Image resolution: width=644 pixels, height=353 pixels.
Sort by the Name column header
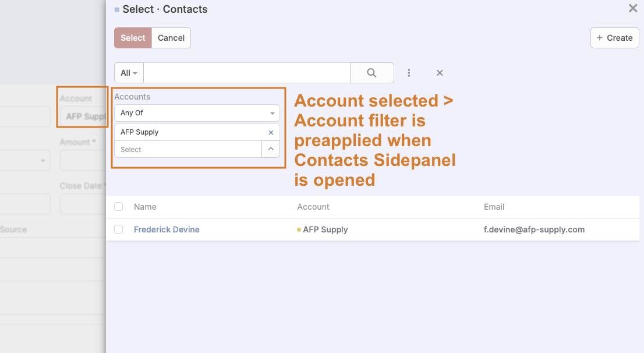click(x=145, y=207)
